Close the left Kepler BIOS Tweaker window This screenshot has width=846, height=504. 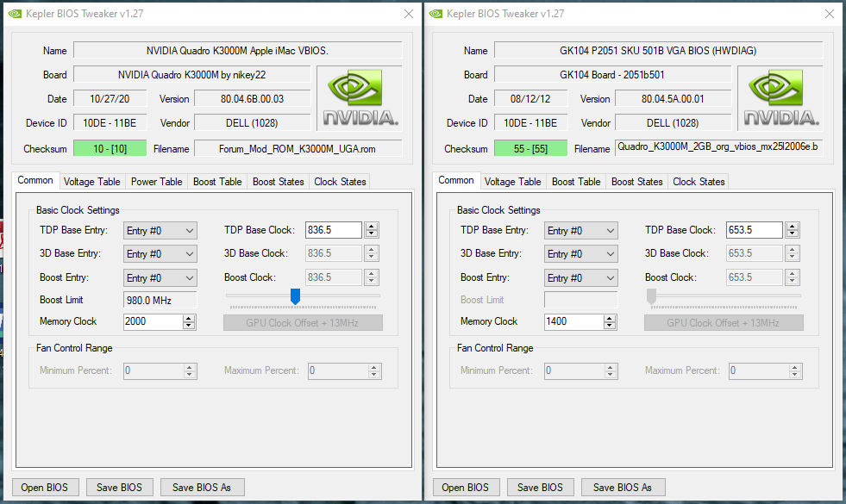coord(409,14)
